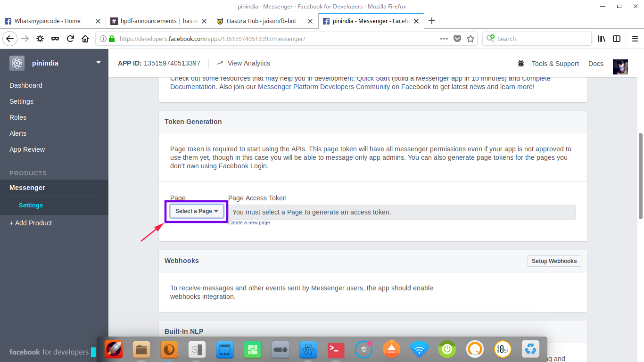Viewport: 644px width, 362px height.
Task: Click the facebook for developers logo
Action: (x=49, y=352)
